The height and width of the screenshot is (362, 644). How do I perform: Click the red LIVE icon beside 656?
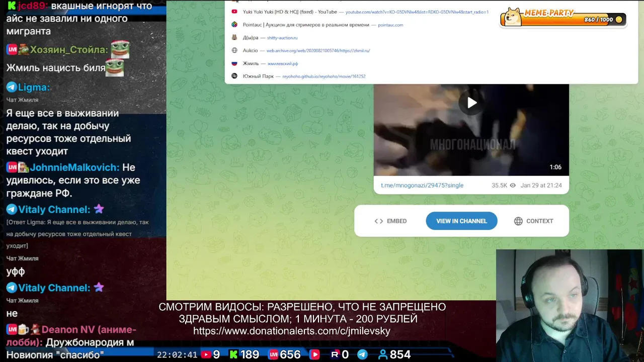(274, 354)
